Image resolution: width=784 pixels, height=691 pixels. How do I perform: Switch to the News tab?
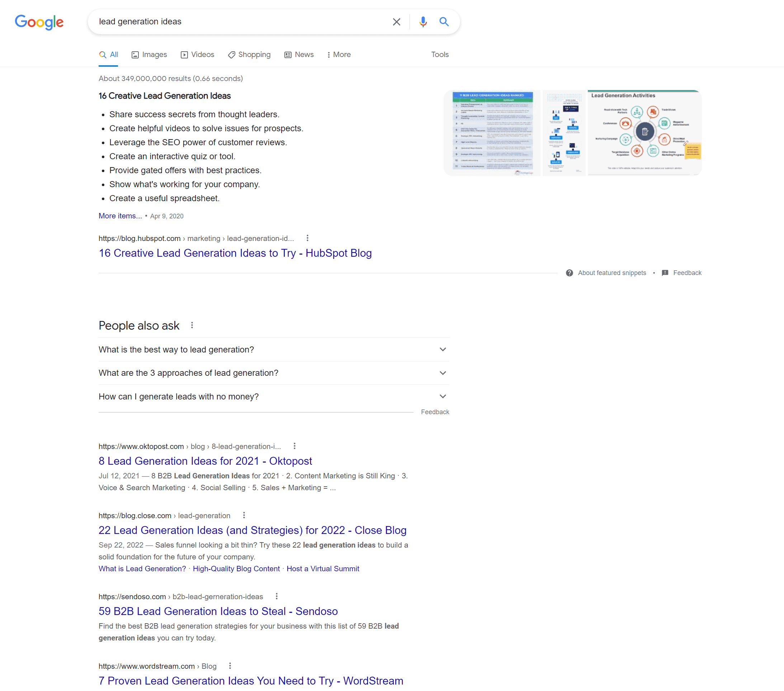pyautogui.click(x=299, y=55)
